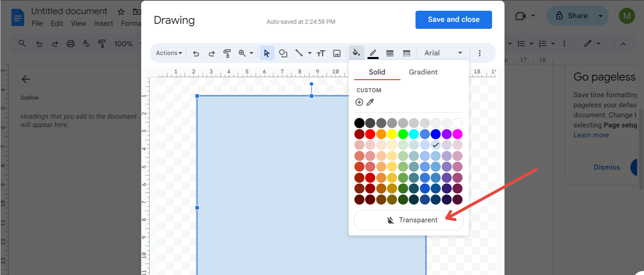Select the Solid tab
Viewport: 644px width, 275px height.
pos(377,72)
